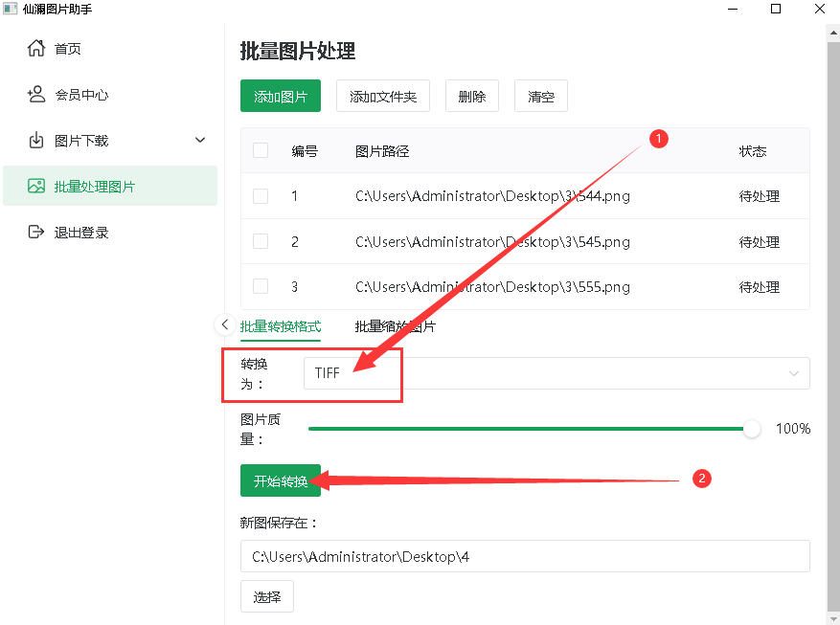Click the path text ending in 545.png

[493, 241]
